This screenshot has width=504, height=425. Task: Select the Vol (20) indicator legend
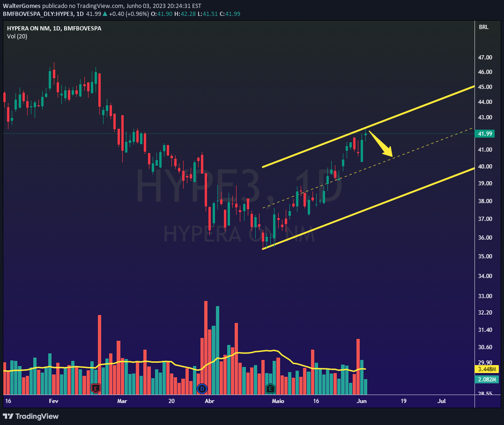16,36
